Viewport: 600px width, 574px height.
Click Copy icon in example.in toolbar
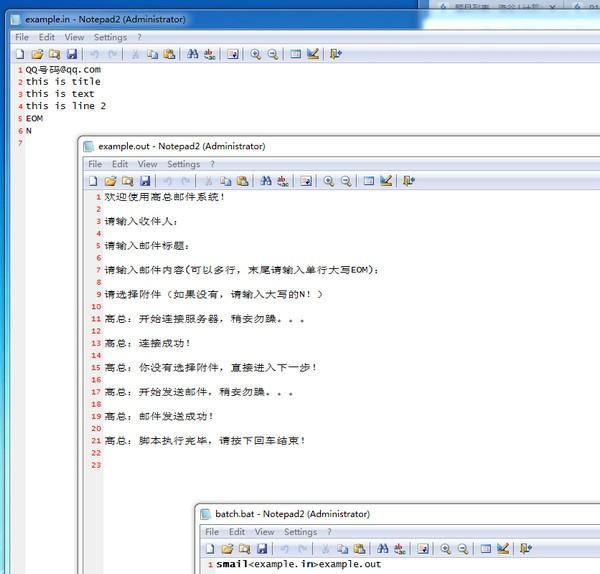pyautogui.click(x=152, y=54)
